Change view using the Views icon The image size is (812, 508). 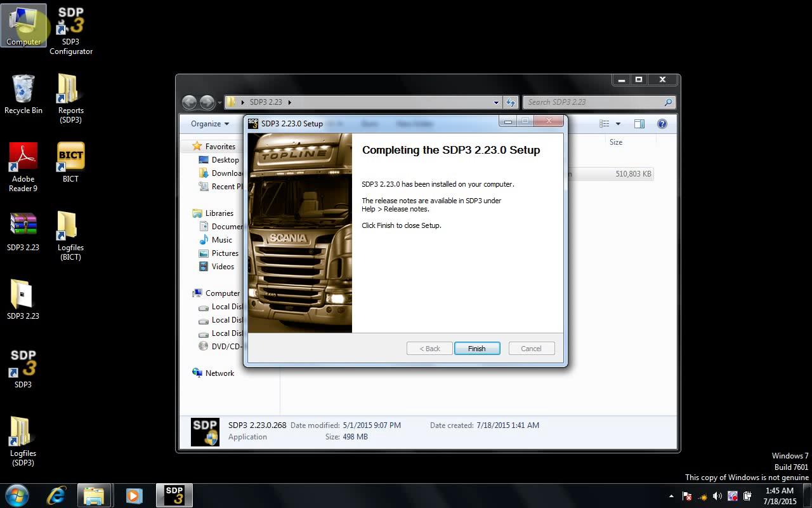click(605, 124)
